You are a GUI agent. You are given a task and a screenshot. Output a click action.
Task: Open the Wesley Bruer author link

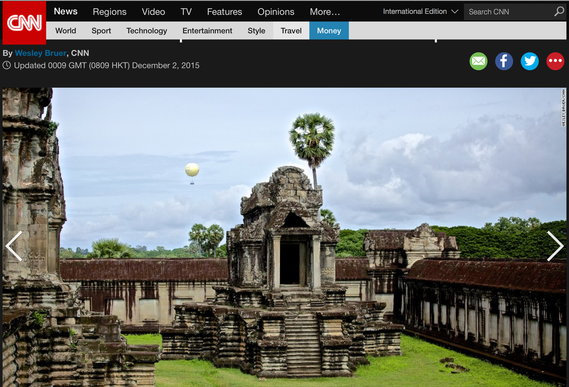coord(41,53)
